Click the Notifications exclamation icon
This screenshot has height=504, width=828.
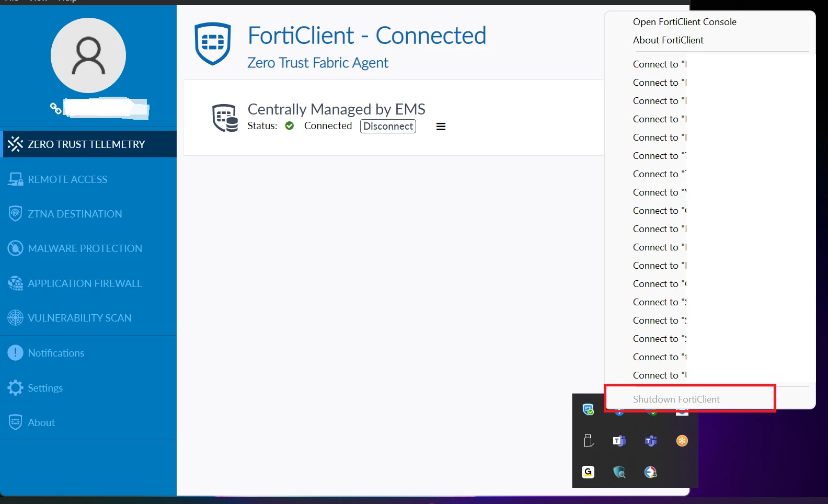15,353
